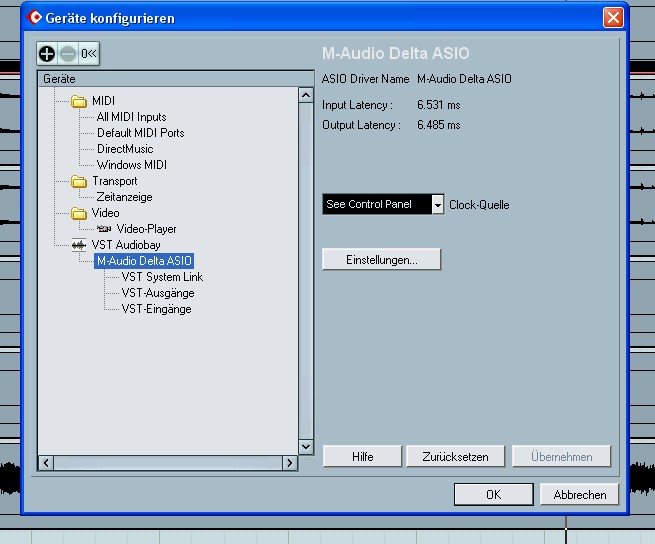Select M-Audio Delta ASIO in the tree

click(144, 261)
